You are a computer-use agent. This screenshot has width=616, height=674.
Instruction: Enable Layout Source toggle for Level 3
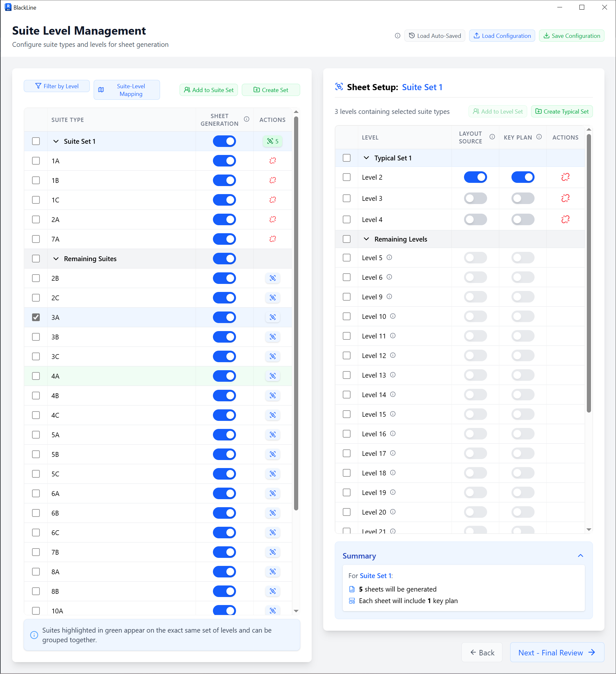[475, 198]
